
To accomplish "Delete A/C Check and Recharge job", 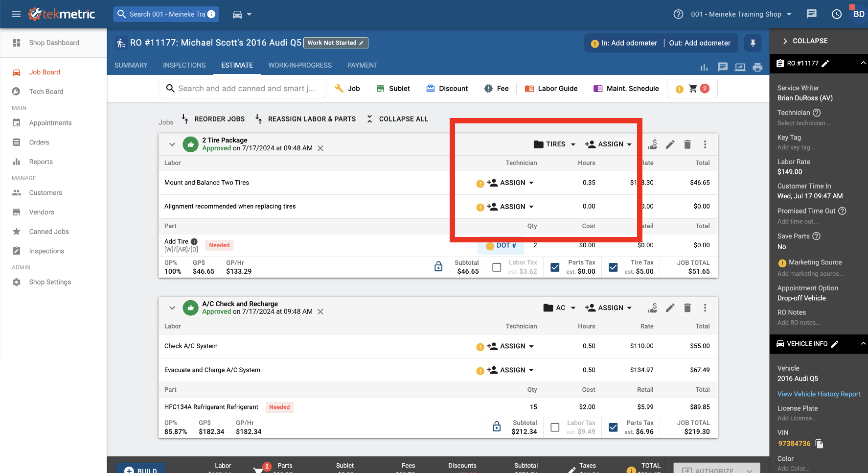I will coord(687,307).
